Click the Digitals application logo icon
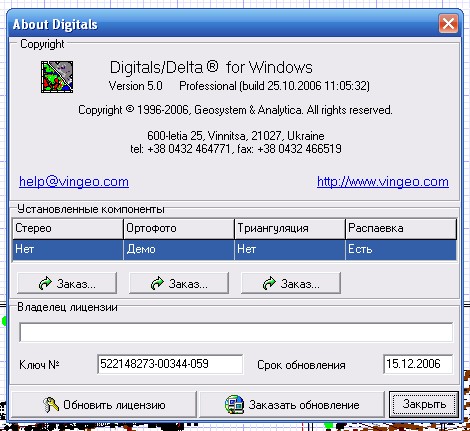Image resolution: width=470 pixels, height=431 pixels. click(x=57, y=77)
